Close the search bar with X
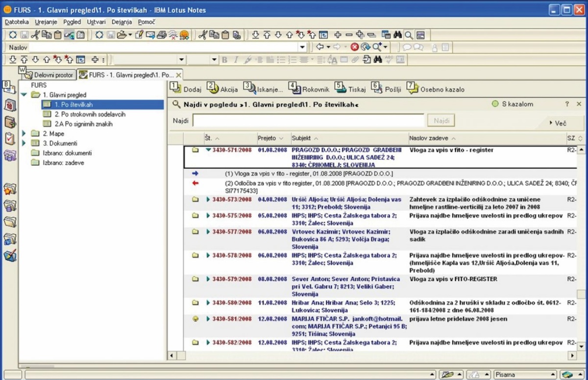Screen dimensions: 588x380 pos(579,104)
